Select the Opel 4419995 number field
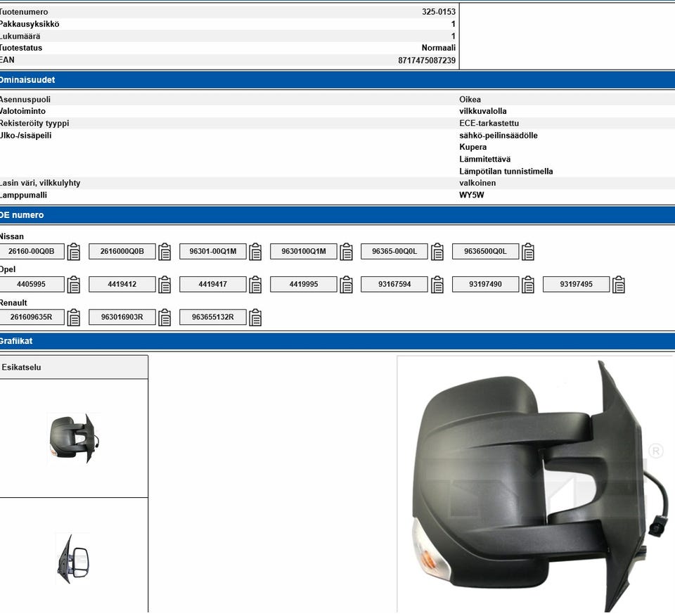The width and height of the screenshot is (675, 616). pyautogui.click(x=304, y=284)
